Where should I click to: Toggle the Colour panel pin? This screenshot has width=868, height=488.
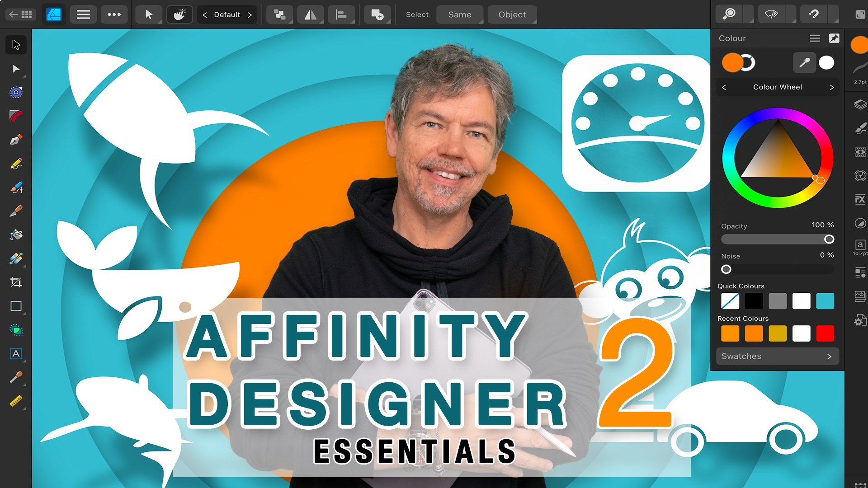point(834,38)
